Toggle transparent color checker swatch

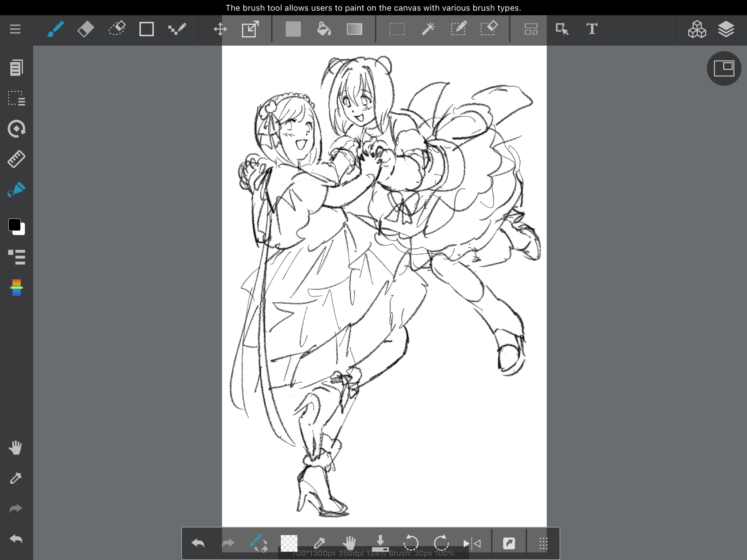point(289,543)
